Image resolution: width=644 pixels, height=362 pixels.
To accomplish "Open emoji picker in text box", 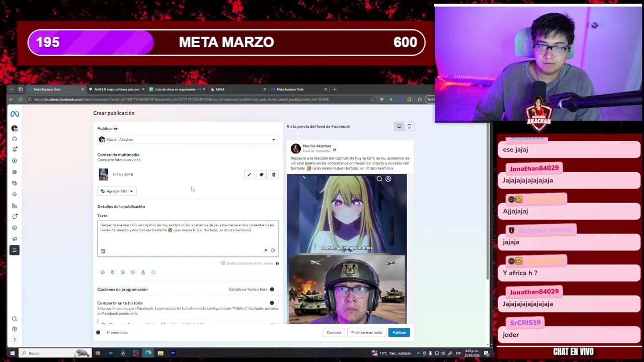I will (x=273, y=250).
